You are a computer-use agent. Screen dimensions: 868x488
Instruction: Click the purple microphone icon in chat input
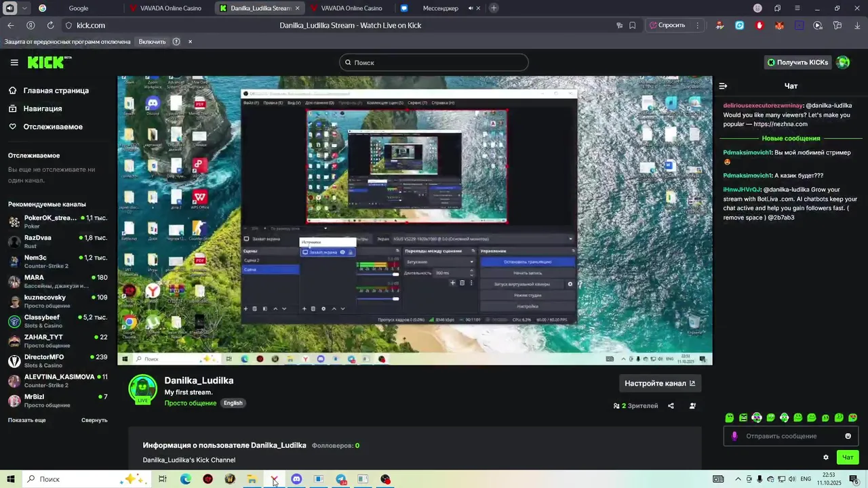point(734,436)
